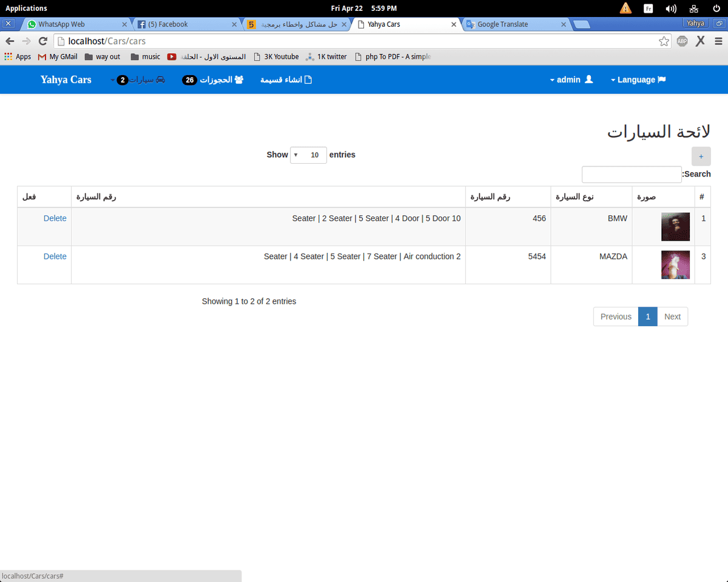Screen dimensions: 728x582
Task: Click pagination page 1
Action: 648,316
